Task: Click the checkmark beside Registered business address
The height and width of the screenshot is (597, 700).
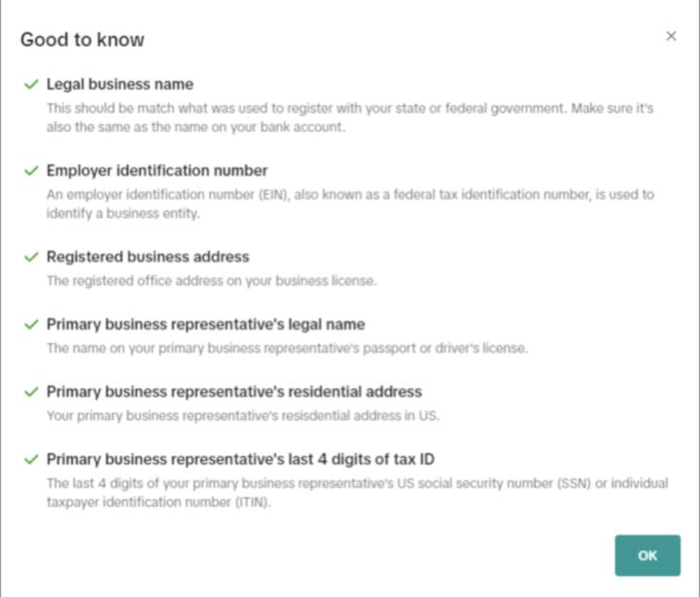Action: tap(31, 258)
